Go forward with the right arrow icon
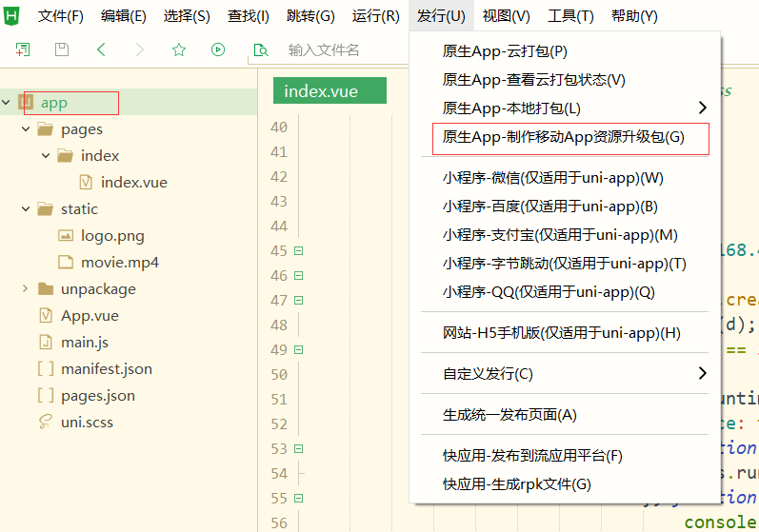The height and width of the screenshot is (532, 759). 139,49
